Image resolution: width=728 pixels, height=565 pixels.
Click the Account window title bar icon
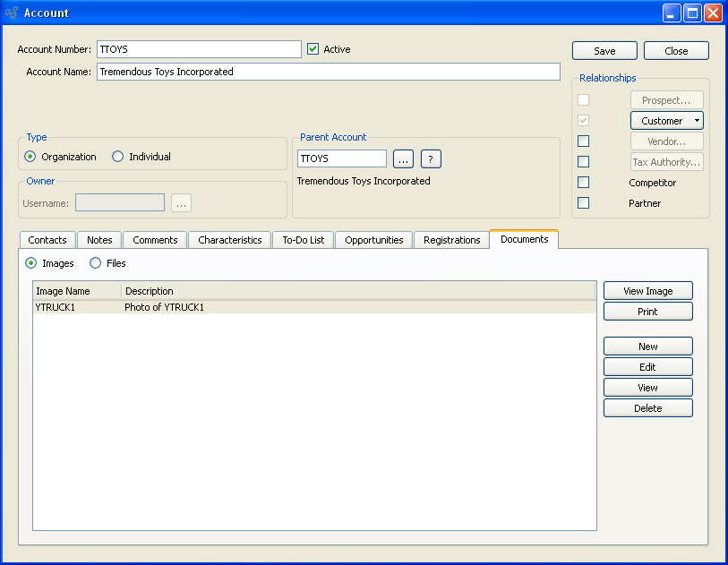(12, 13)
